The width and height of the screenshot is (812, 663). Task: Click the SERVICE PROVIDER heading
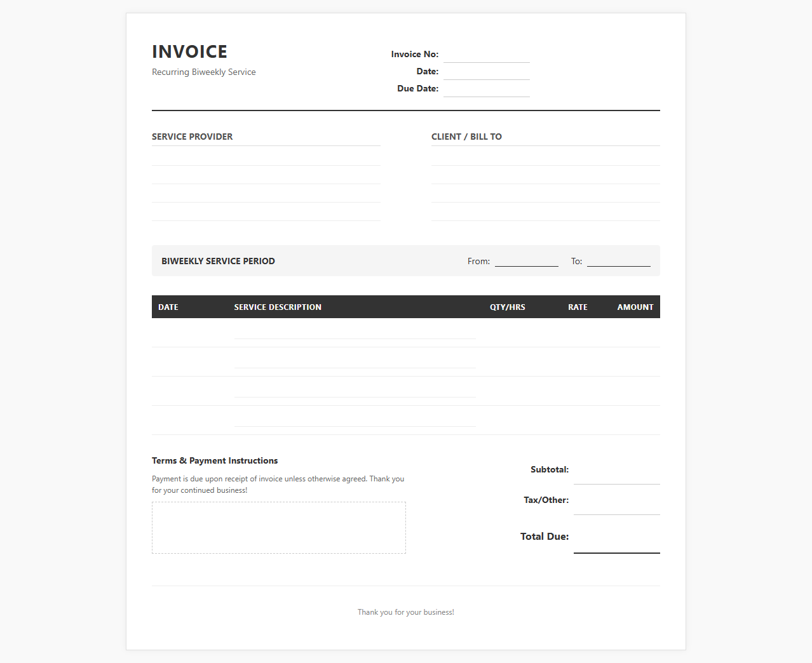pyautogui.click(x=193, y=137)
